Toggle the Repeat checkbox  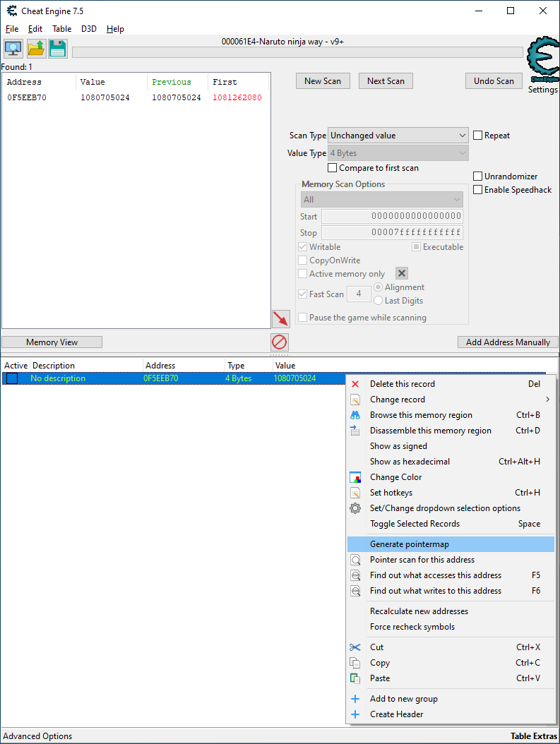pos(478,136)
